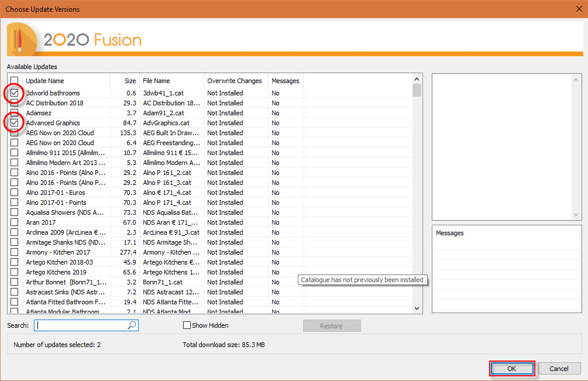The width and height of the screenshot is (588, 381).
Task: Click the search magnifier icon
Action: click(132, 325)
